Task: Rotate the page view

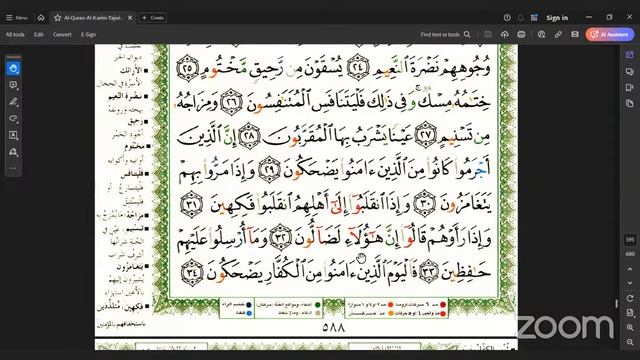Action: pos(630,298)
